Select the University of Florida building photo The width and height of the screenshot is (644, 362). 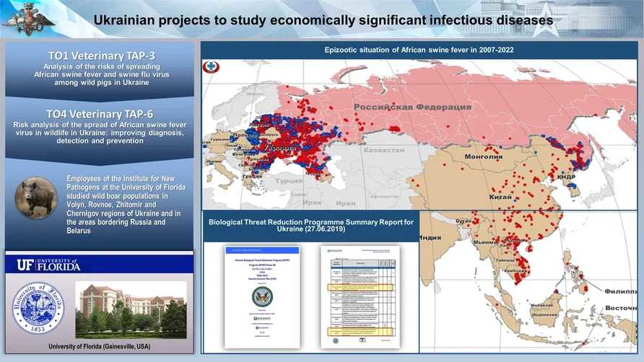(131, 309)
